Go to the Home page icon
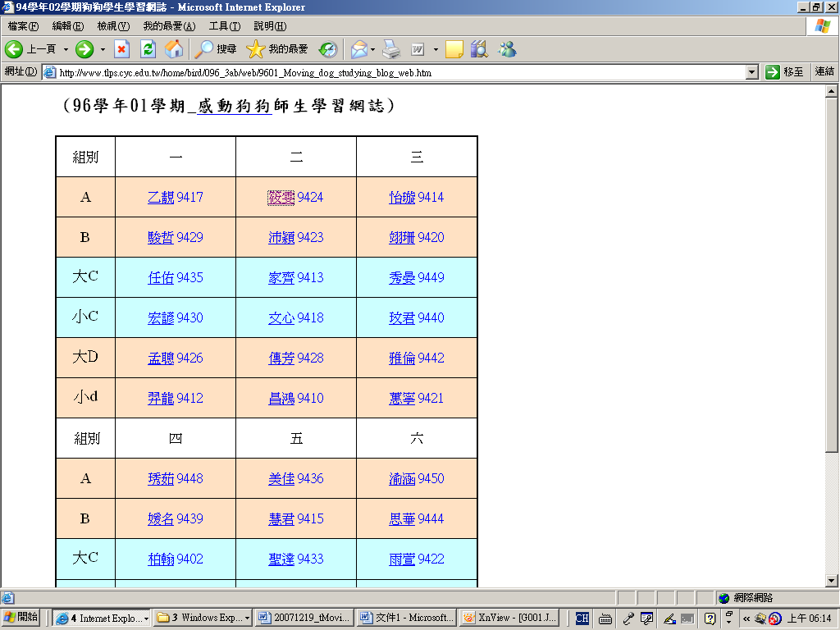The height and width of the screenshot is (630, 840). (x=174, y=49)
